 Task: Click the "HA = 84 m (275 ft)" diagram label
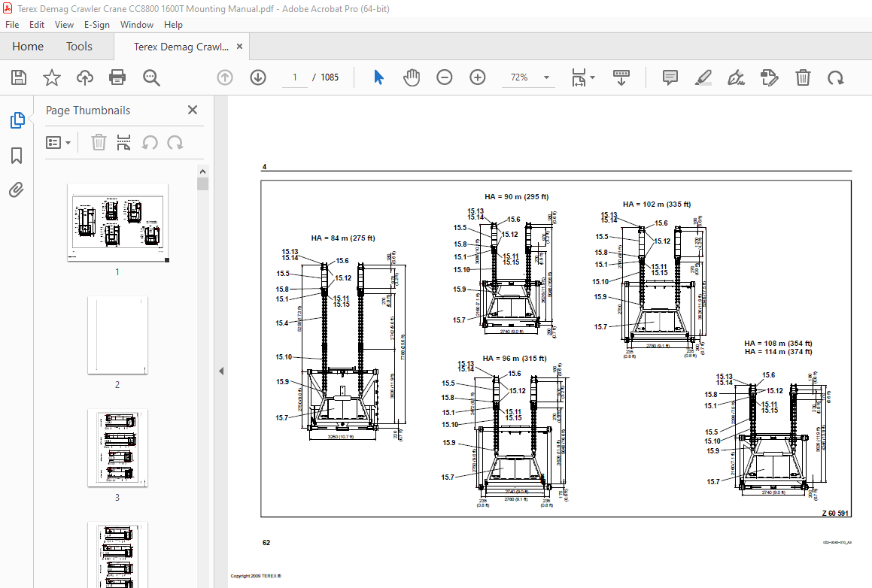(x=343, y=238)
